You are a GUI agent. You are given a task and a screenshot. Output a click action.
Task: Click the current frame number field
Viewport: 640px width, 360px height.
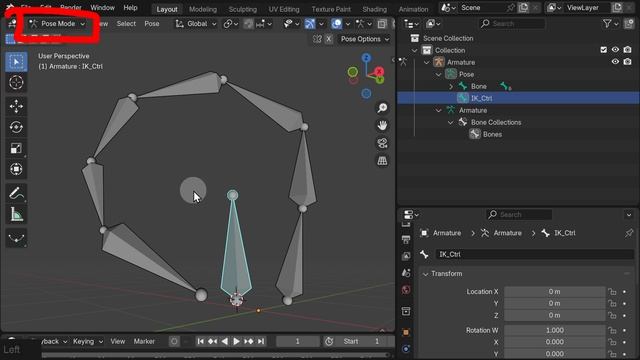(298, 341)
